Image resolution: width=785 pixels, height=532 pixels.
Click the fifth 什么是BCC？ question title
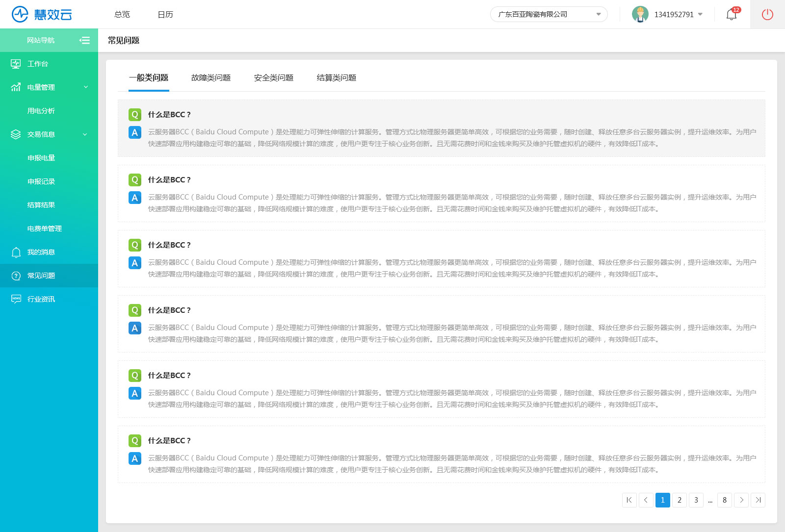pos(169,376)
